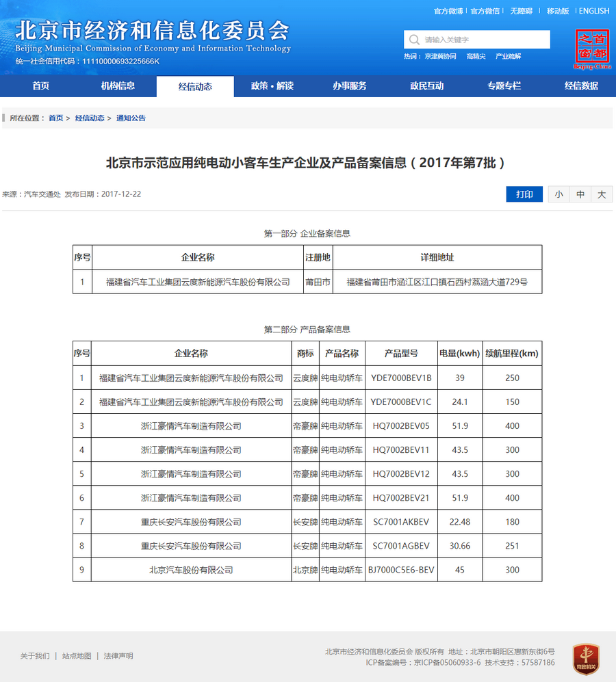
Task: Click the 京ICP备05060933-6 record number
Action: coord(447,662)
